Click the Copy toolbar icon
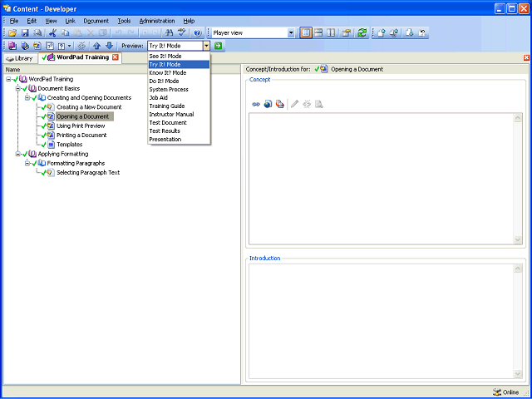This screenshot has width=532, height=399. (x=65, y=33)
